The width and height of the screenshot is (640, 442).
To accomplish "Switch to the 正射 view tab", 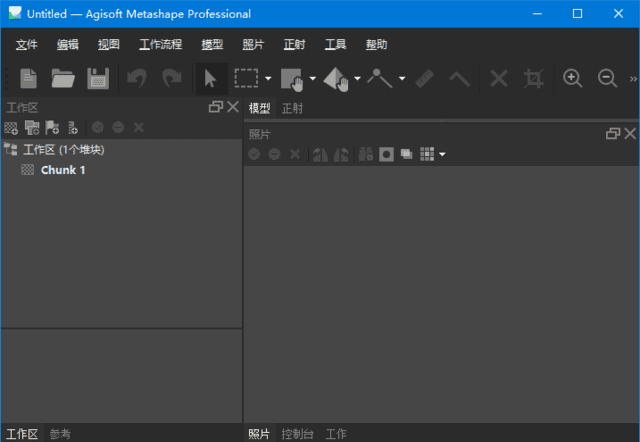I will pos(292,108).
